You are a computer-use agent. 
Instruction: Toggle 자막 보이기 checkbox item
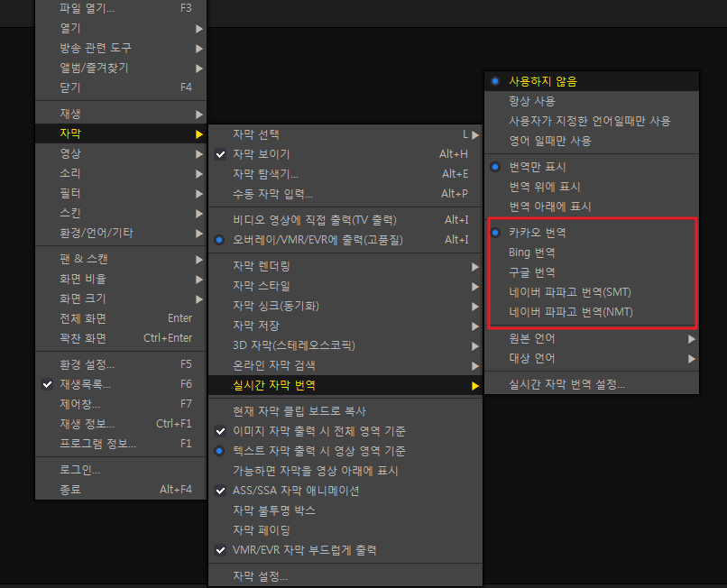tap(345, 154)
